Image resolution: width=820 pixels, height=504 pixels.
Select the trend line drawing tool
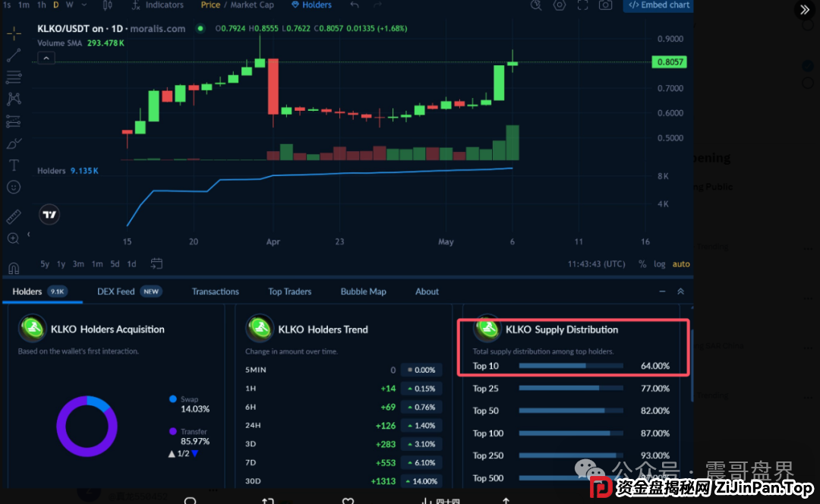click(x=14, y=55)
